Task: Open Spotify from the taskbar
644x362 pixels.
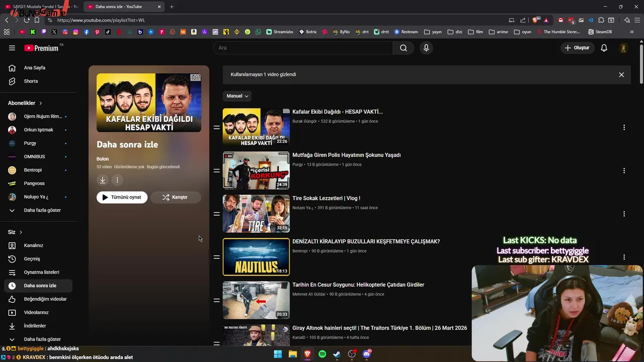Action: (x=322, y=354)
